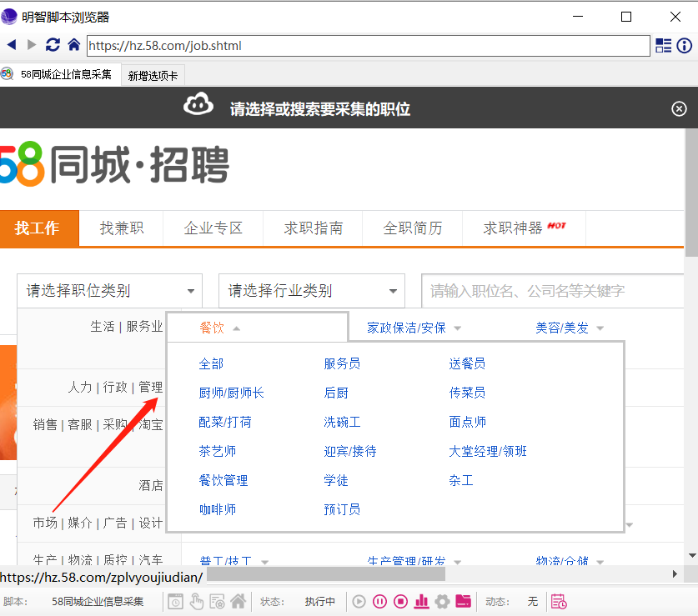Viewport: 698px width, 616px height.
Task: Select 全部 in the 餐饮 list
Action: pyautogui.click(x=211, y=363)
